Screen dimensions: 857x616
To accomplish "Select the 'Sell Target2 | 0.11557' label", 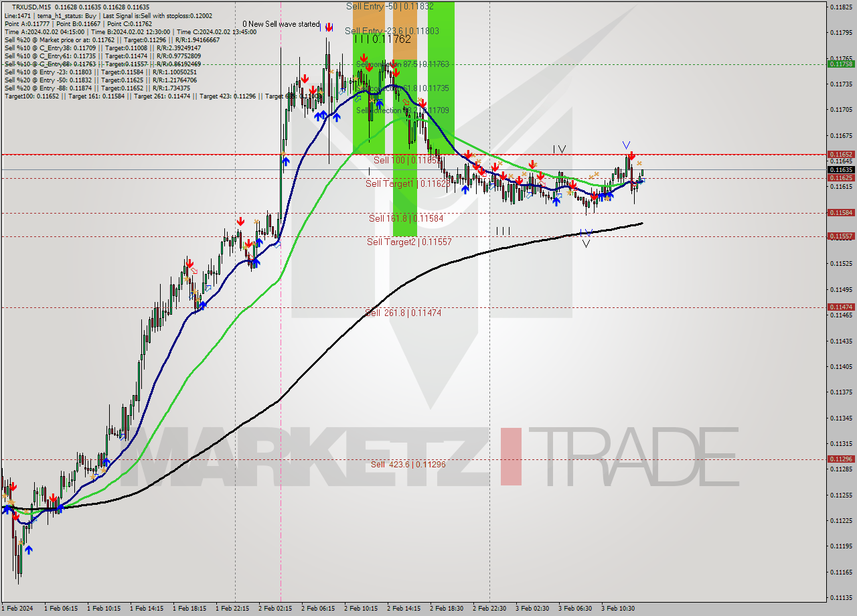I will (409, 242).
